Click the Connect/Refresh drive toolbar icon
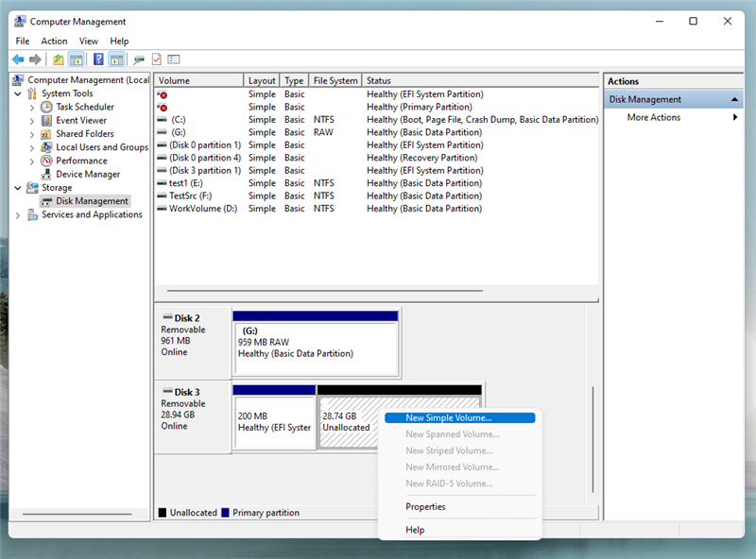This screenshot has width=756, height=559. [139, 59]
